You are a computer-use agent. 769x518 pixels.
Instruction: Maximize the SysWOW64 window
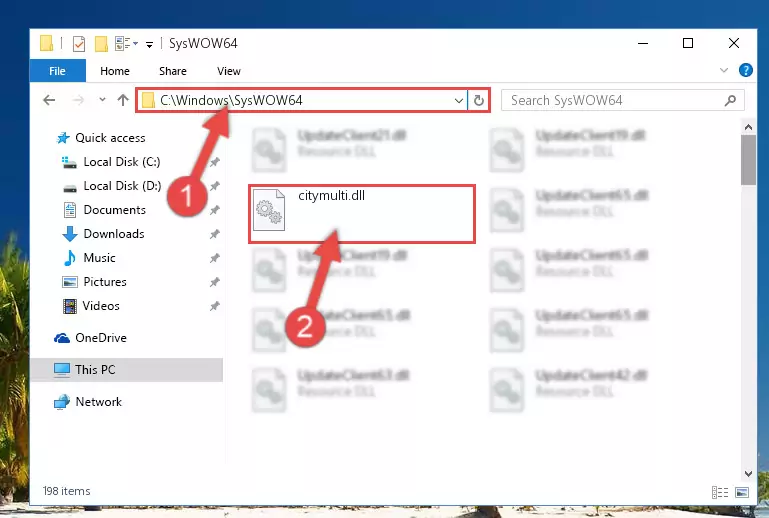tap(688, 43)
